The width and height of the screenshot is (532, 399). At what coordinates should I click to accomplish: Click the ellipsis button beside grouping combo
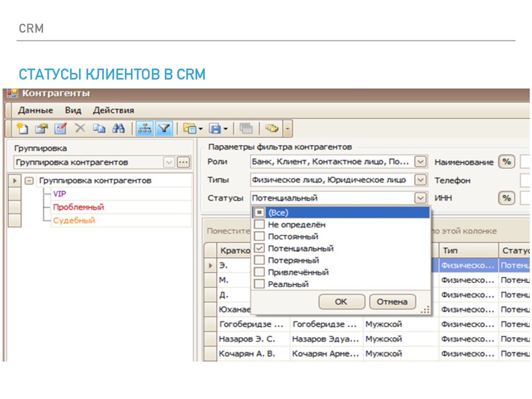click(183, 162)
